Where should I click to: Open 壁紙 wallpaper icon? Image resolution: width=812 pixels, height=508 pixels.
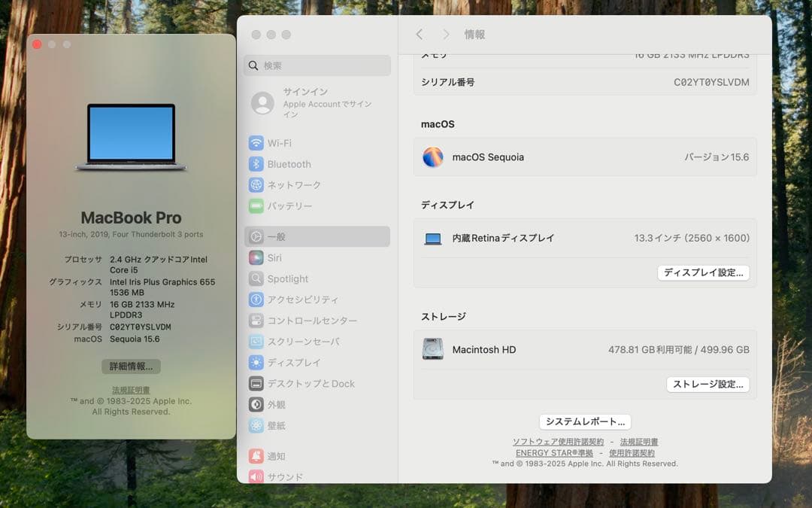tap(256, 425)
